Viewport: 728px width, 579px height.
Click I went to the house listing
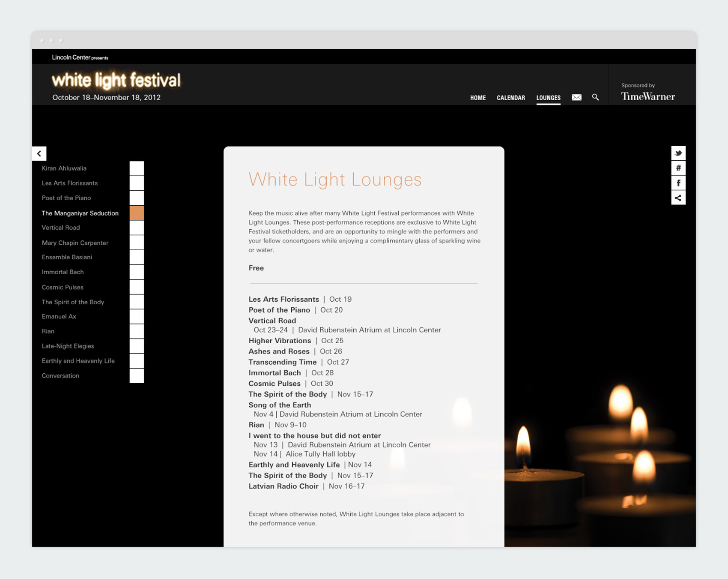click(340, 445)
